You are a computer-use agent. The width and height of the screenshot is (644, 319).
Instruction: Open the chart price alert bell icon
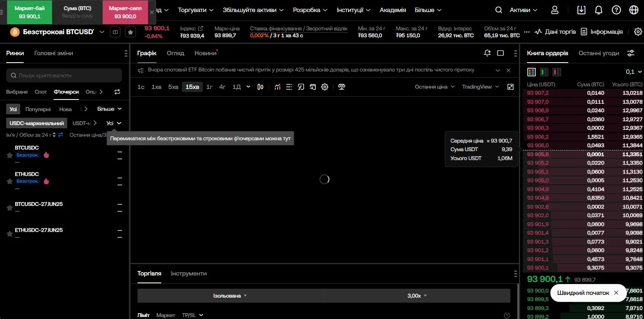[x=487, y=53]
